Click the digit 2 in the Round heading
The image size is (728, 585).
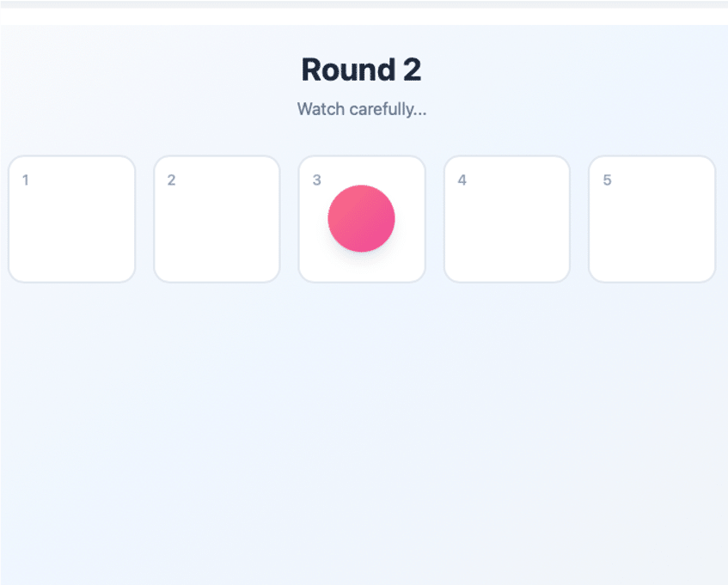tap(412, 70)
